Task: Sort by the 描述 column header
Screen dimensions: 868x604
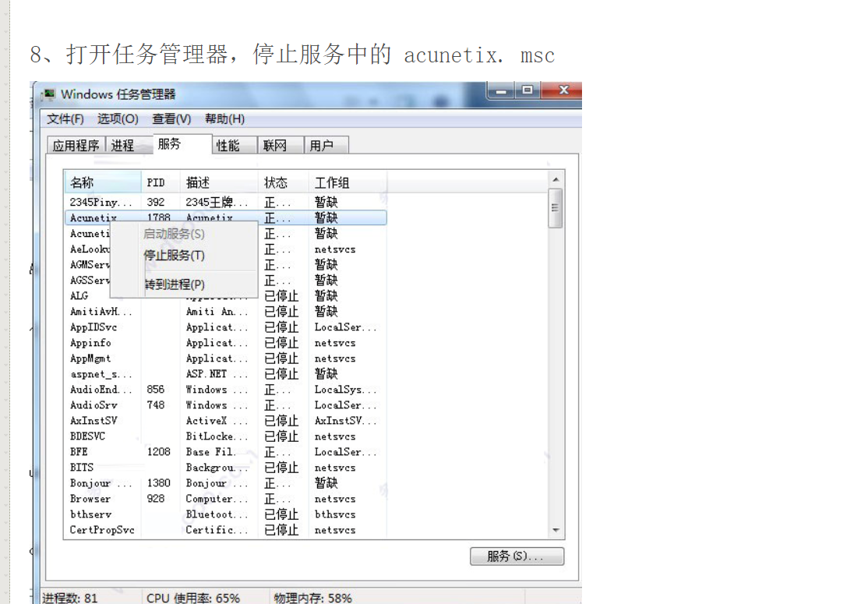Action: (219, 182)
